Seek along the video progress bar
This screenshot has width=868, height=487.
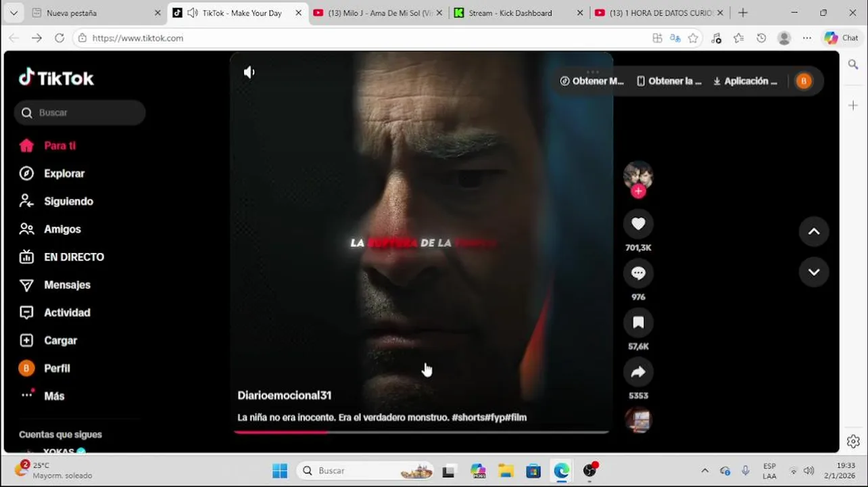click(421, 432)
